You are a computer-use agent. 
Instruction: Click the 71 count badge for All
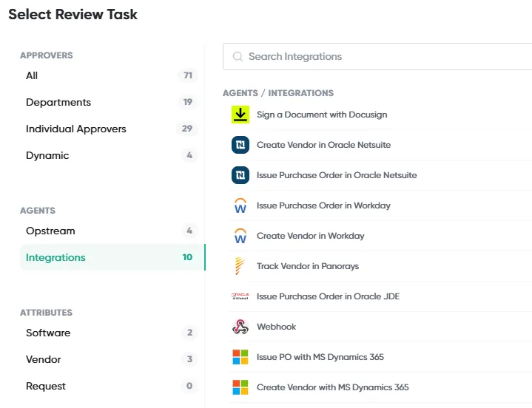point(188,75)
